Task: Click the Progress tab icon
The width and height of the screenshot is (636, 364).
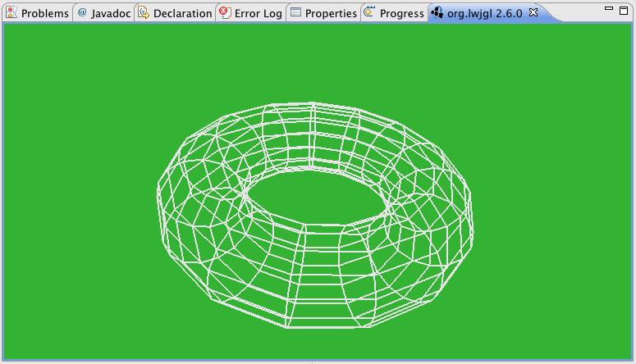Action: (369, 11)
